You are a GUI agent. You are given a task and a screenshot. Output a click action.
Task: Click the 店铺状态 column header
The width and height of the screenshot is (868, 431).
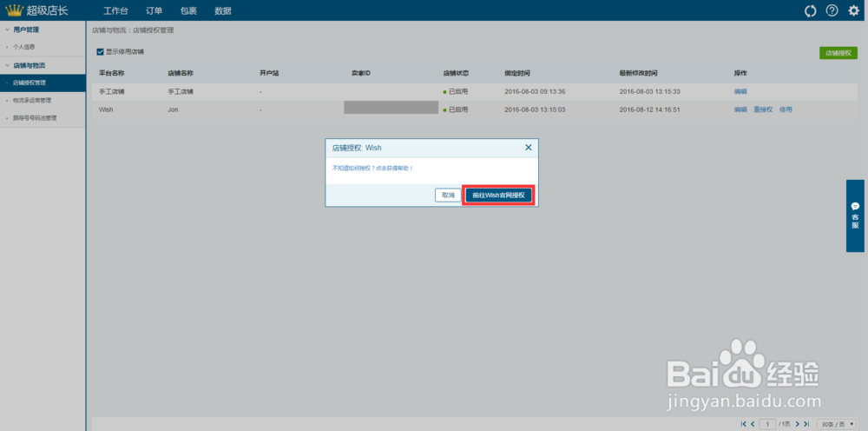457,73
